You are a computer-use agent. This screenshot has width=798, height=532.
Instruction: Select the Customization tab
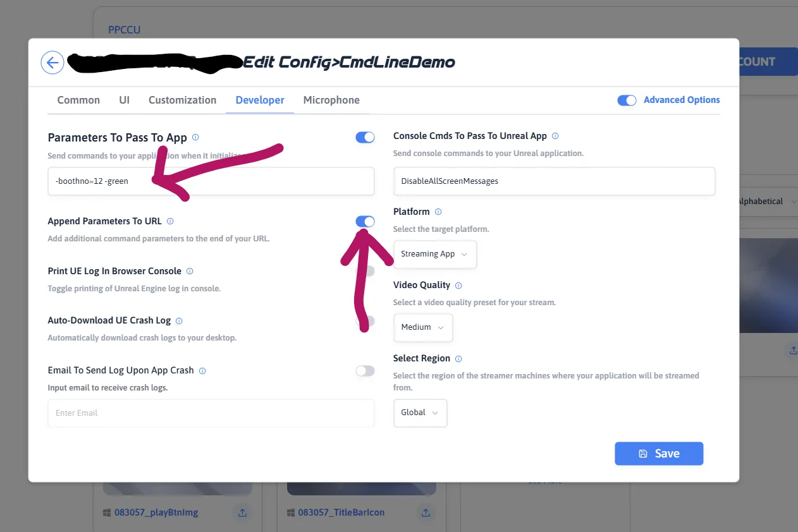(x=183, y=100)
